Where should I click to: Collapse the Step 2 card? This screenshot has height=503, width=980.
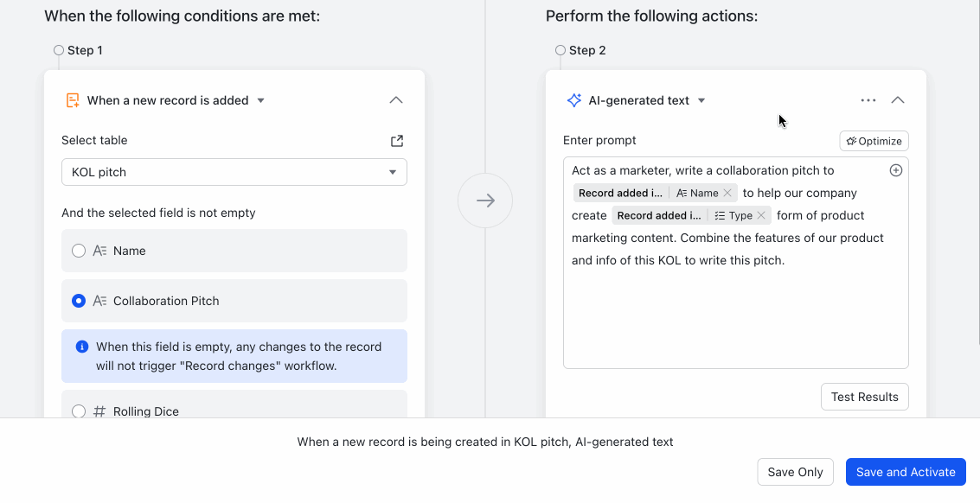coord(898,100)
